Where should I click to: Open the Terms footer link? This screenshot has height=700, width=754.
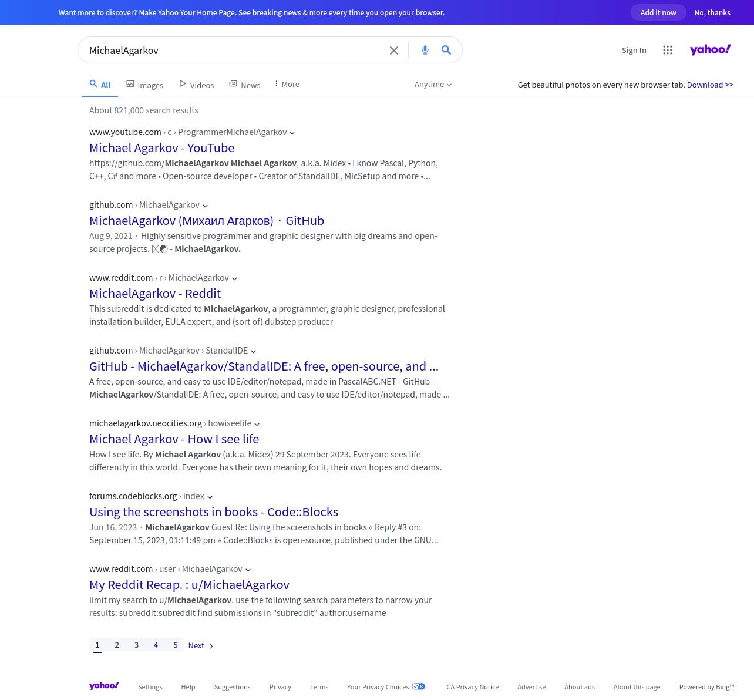319,687
